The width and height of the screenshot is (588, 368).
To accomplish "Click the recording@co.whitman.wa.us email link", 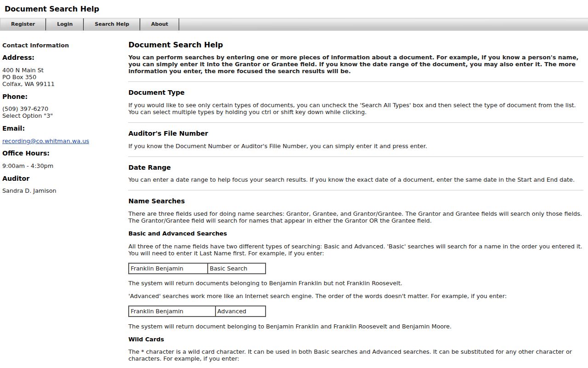I will pyautogui.click(x=45, y=141).
